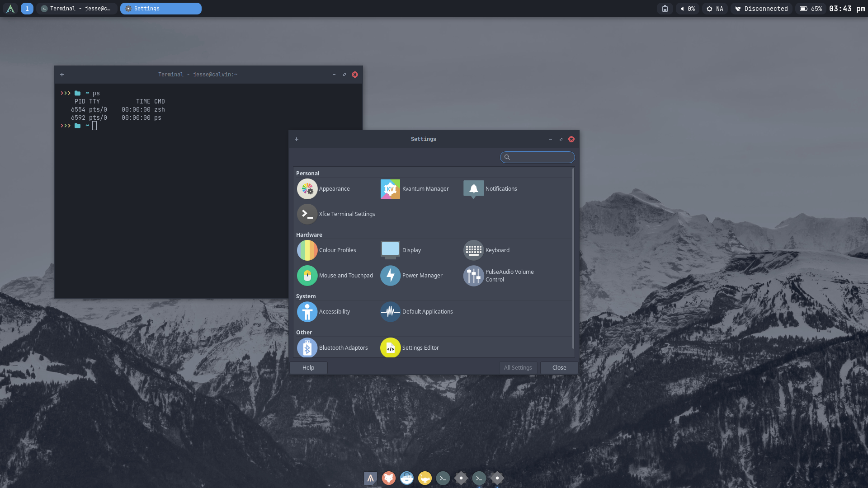Click the Settings window scrollbar

pyautogui.click(x=573, y=258)
